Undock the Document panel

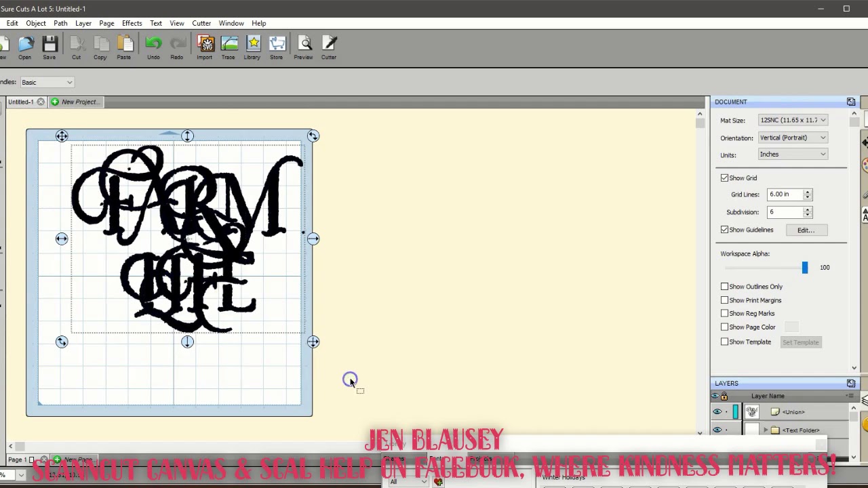(851, 102)
